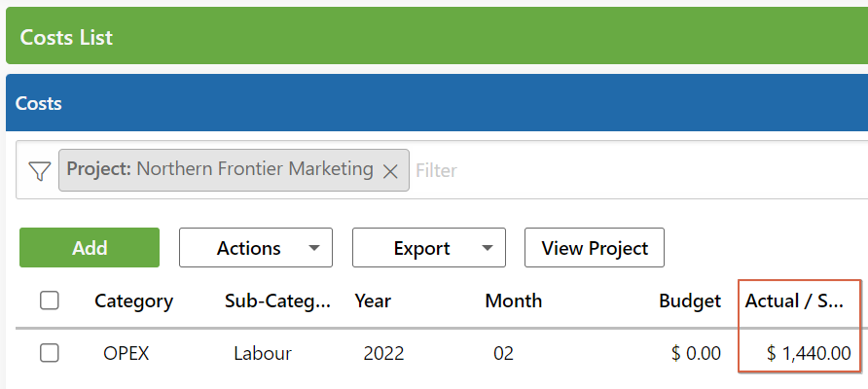Image resolution: width=868 pixels, height=389 pixels.
Task: Sort by the Category column header
Action: click(133, 301)
